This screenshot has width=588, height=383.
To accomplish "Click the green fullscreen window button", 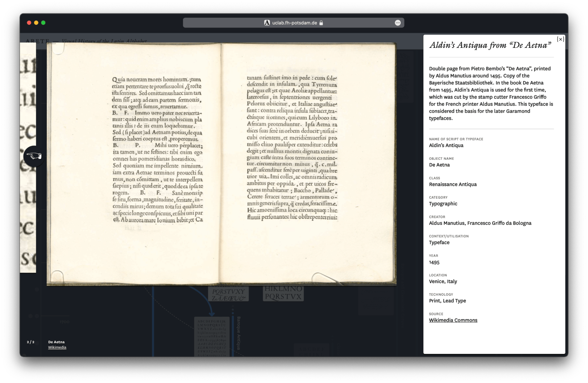I will pos(43,23).
